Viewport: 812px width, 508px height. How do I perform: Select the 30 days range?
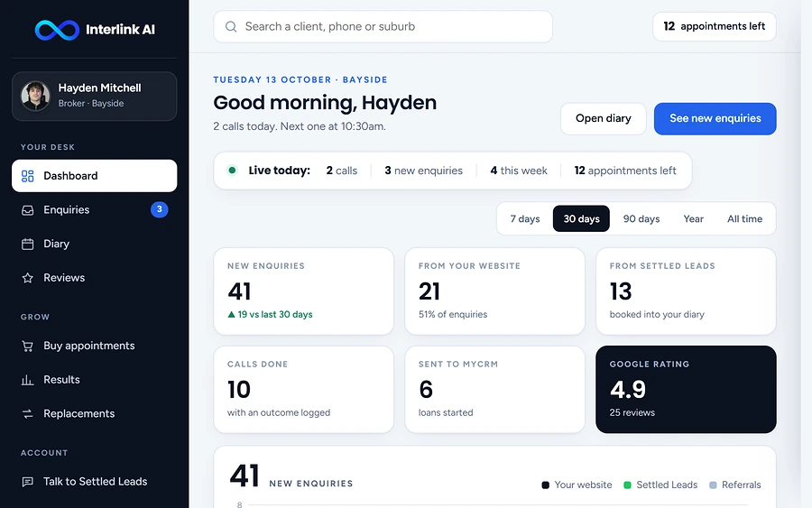pos(582,219)
